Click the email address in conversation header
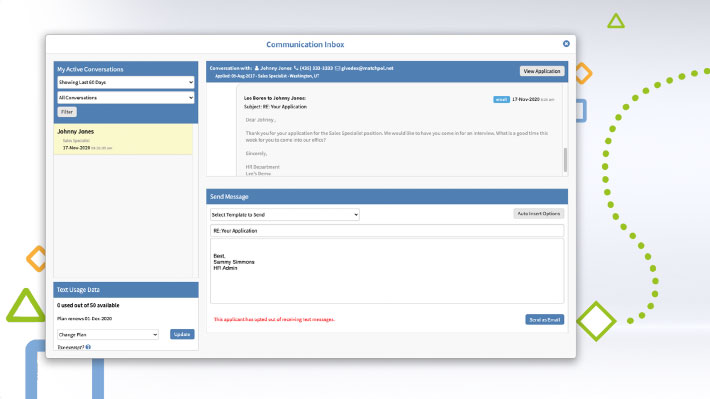This screenshot has width=710, height=399. [x=367, y=68]
